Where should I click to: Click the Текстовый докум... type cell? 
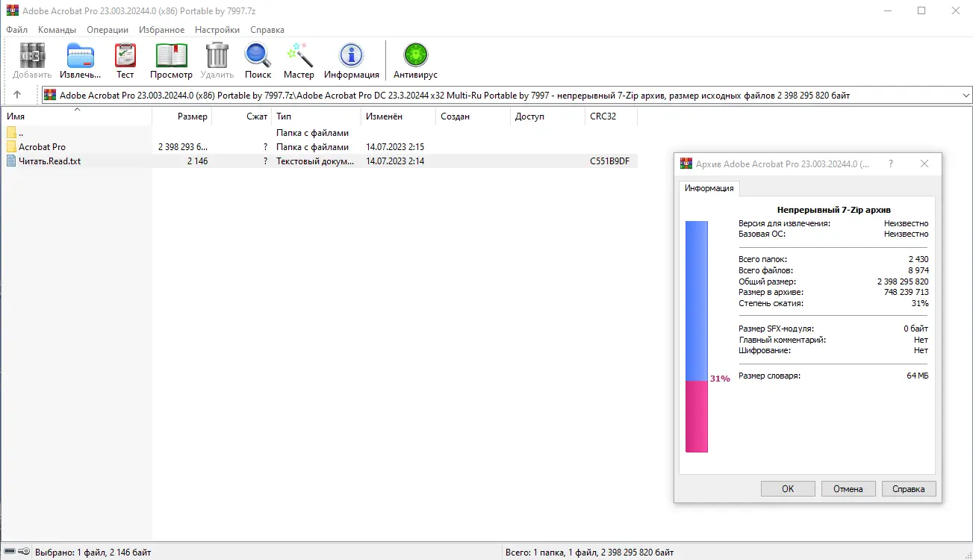pos(315,161)
